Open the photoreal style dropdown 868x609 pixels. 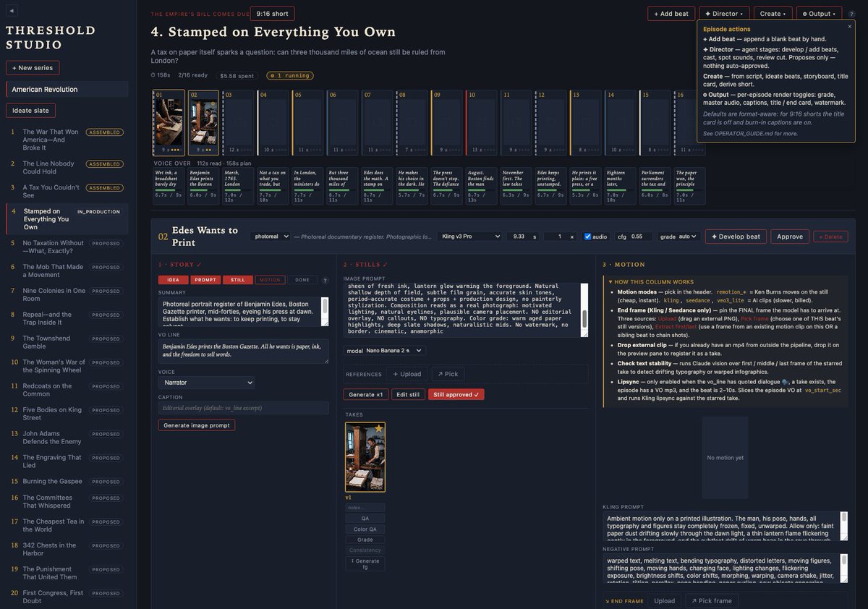[x=271, y=237]
